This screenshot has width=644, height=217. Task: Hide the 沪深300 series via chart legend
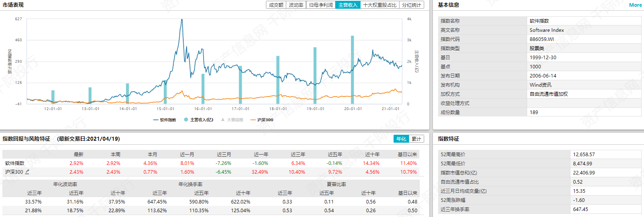(262, 120)
